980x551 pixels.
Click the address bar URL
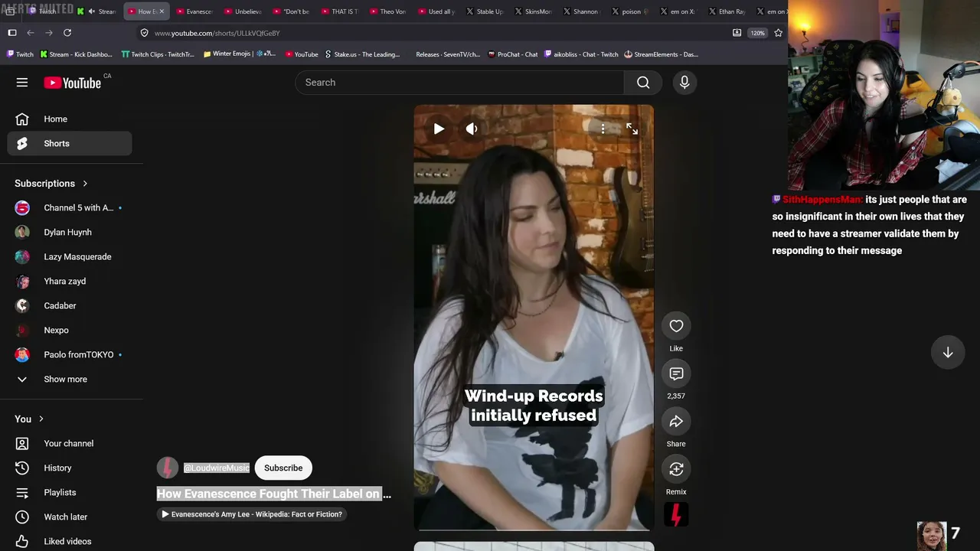pos(217,33)
